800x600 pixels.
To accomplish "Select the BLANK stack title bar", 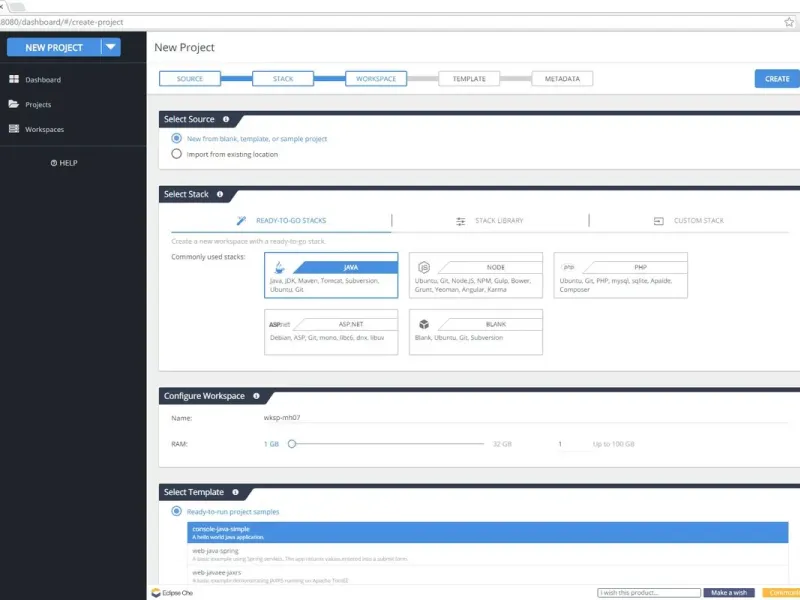I will pyautogui.click(x=491, y=324).
